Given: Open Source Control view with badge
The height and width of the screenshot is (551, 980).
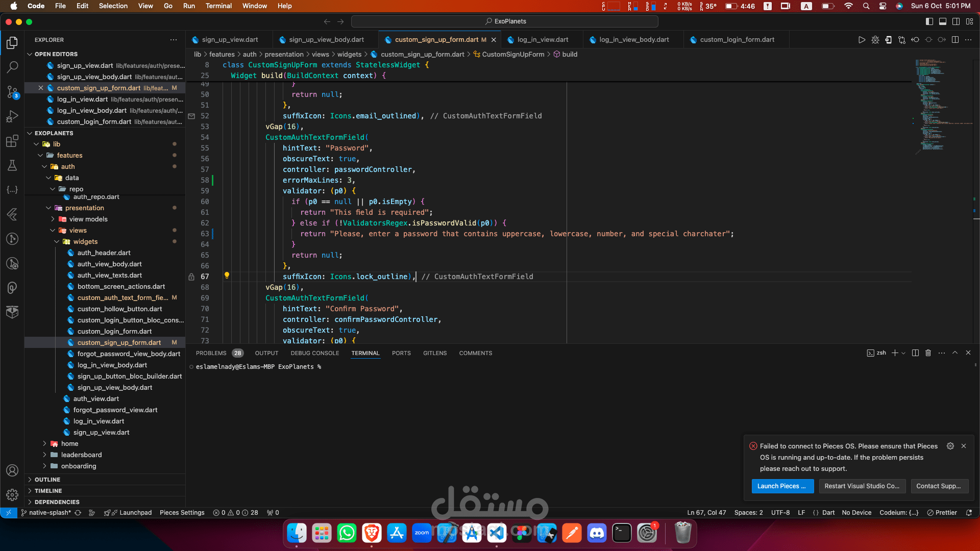Looking at the screenshot, I should (12, 92).
